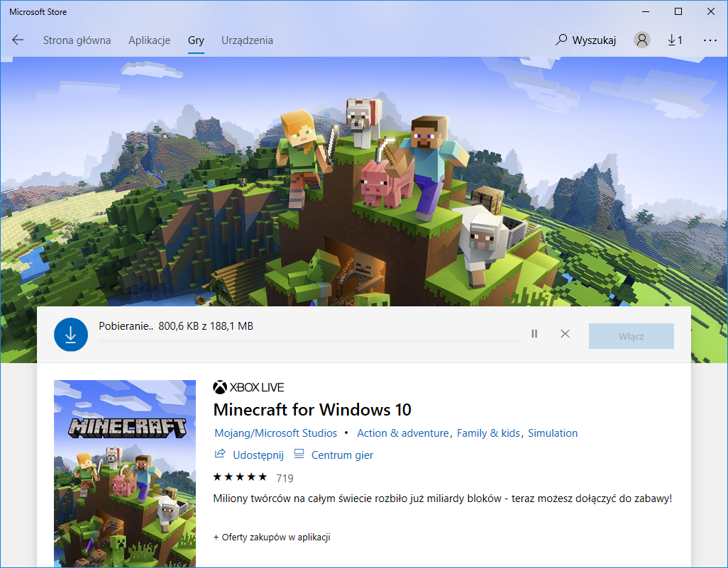Pause the Minecraft download
This screenshot has width=728, height=568.
pyautogui.click(x=534, y=334)
